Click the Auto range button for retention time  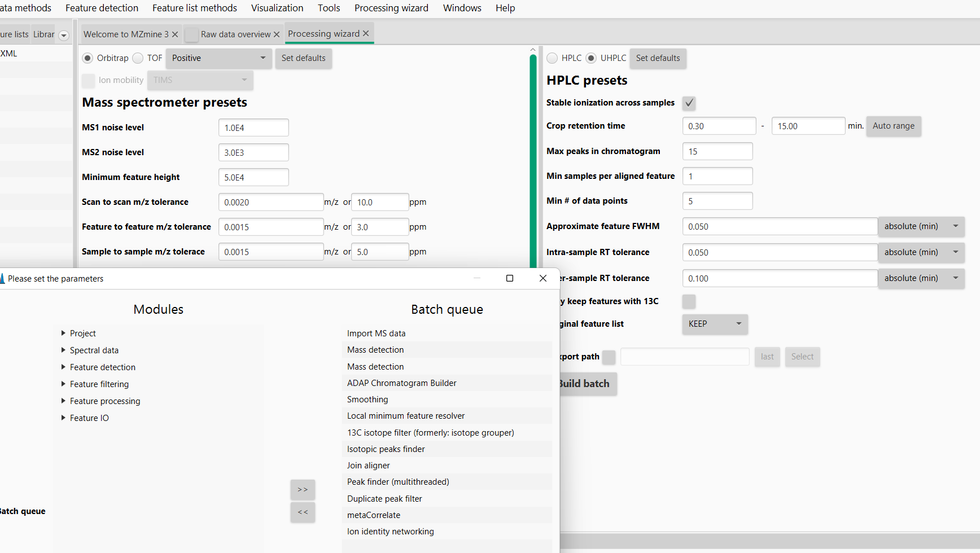coord(893,126)
